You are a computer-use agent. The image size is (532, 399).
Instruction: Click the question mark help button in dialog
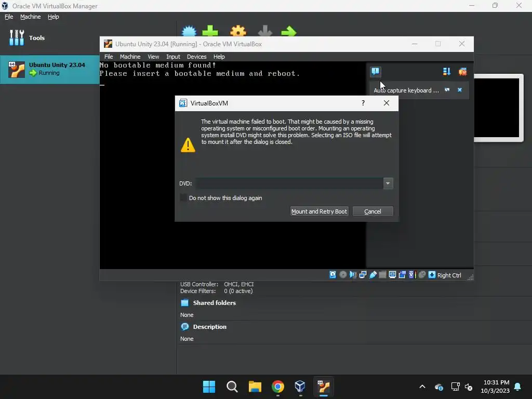tap(363, 103)
